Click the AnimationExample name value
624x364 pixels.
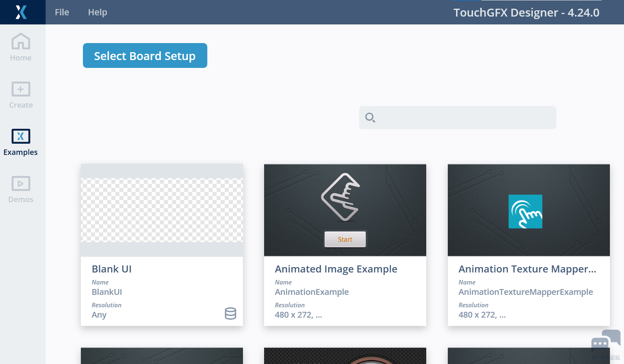pos(312,292)
